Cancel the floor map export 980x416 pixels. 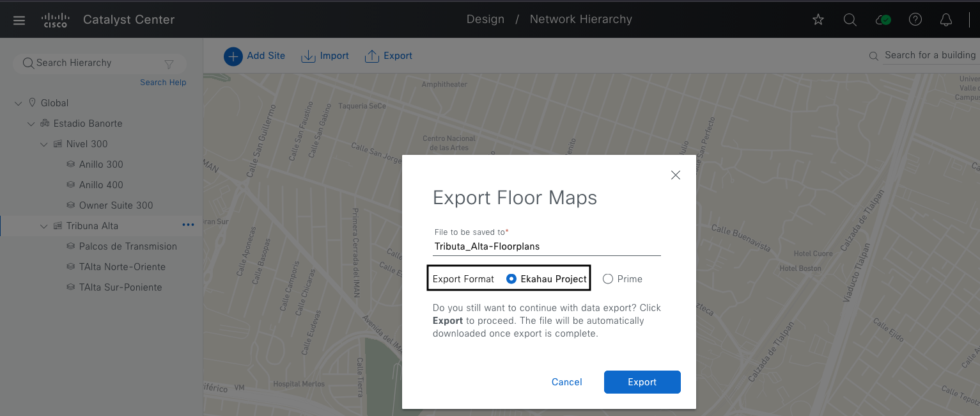tap(566, 382)
